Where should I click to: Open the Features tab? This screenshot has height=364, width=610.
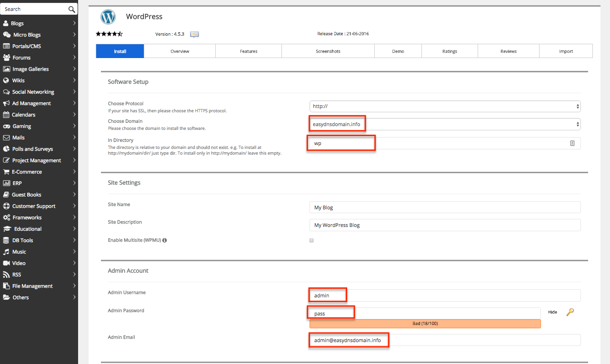249,51
